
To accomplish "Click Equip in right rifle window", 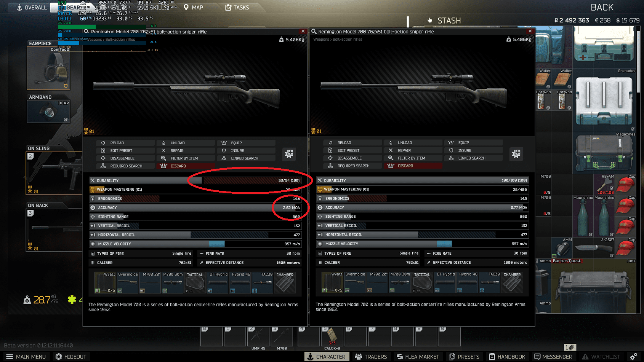I will point(473,143).
